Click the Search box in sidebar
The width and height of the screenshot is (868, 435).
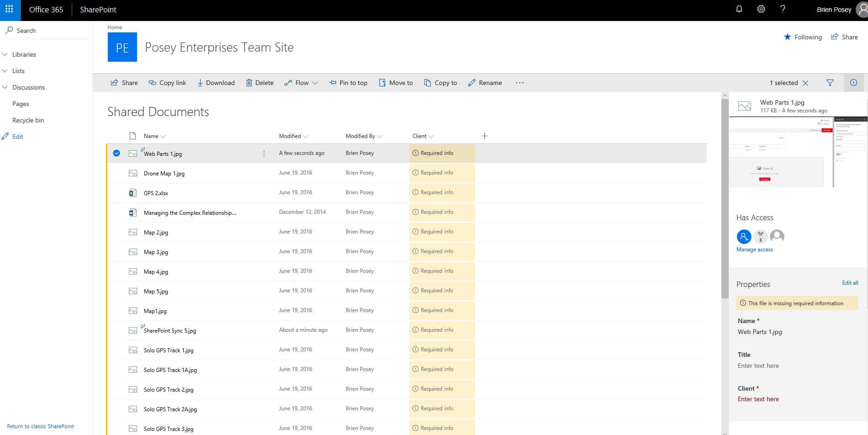click(46, 31)
